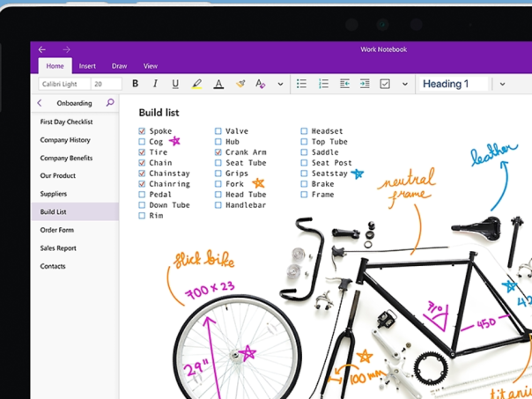
Task: Click the numbered list icon
Action: (323, 84)
